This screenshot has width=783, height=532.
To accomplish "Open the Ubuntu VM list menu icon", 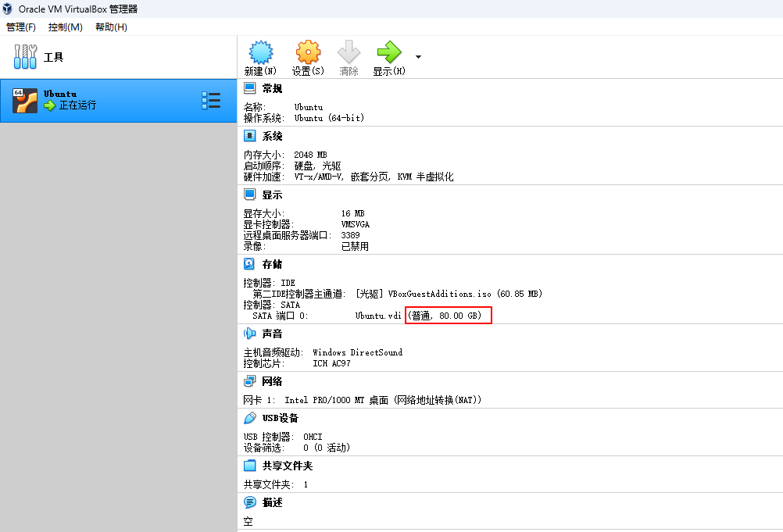I will pyautogui.click(x=211, y=100).
